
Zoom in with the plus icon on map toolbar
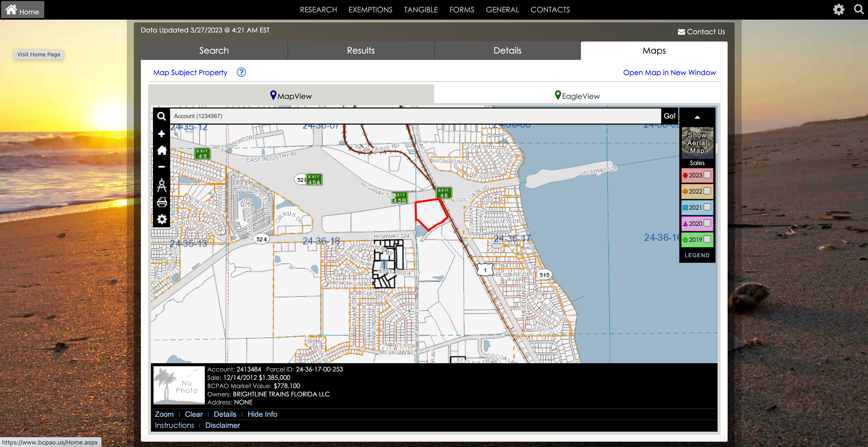click(162, 133)
